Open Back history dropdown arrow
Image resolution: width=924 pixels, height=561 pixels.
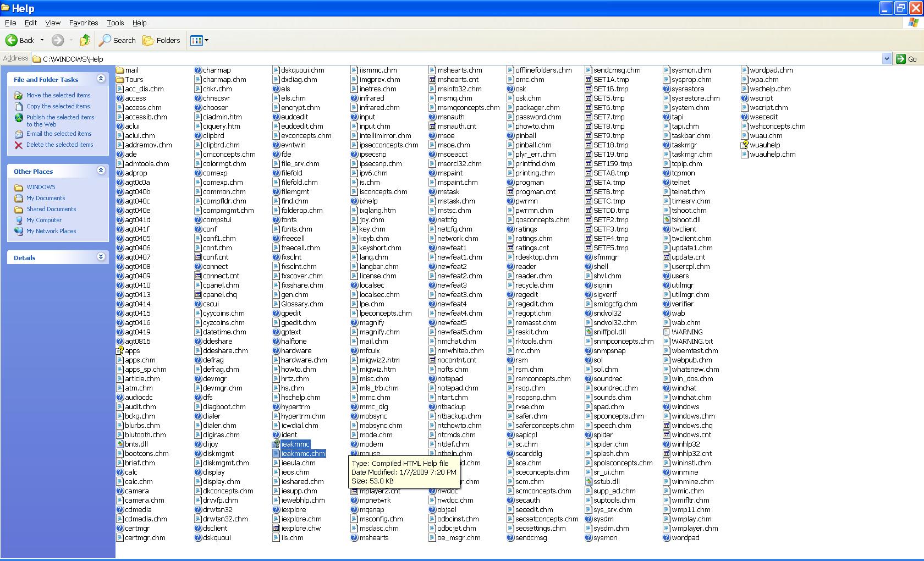42,40
